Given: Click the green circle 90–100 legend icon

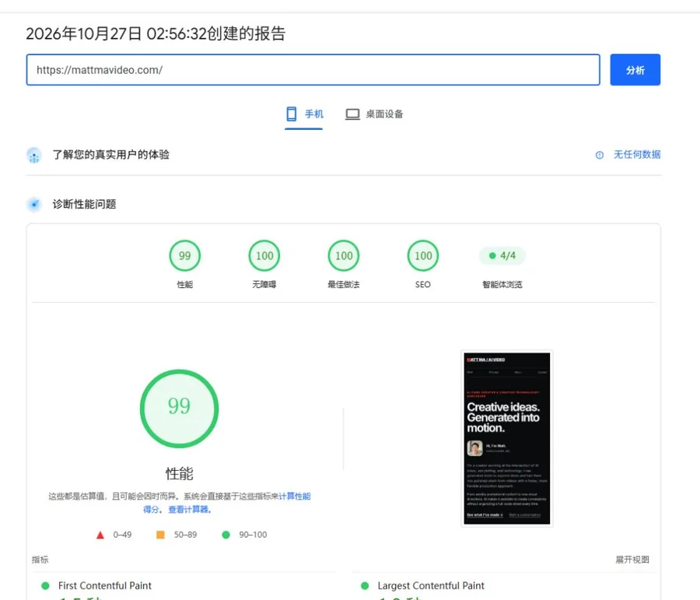Looking at the screenshot, I should pyautogui.click(x=226, y=535).
